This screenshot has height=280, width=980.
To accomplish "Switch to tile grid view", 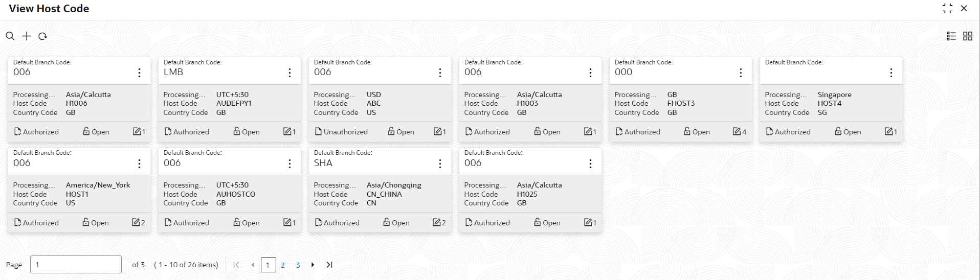I will (x=968, y=36).
